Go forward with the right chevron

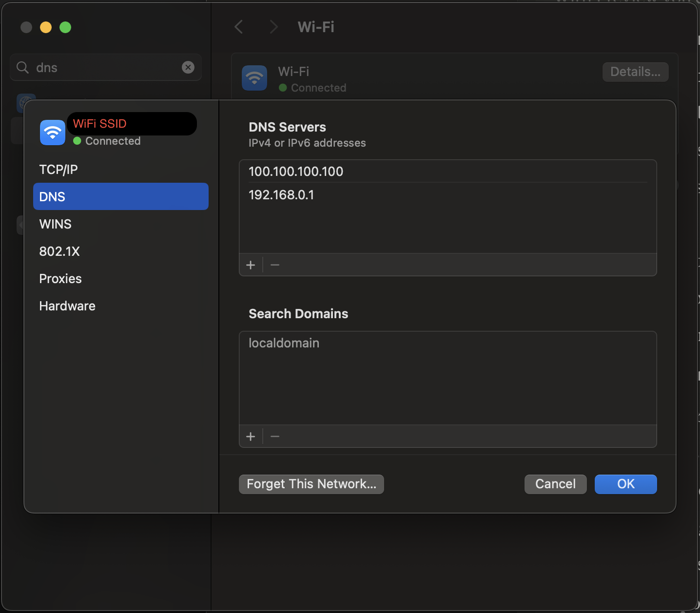tap(273, 27)
